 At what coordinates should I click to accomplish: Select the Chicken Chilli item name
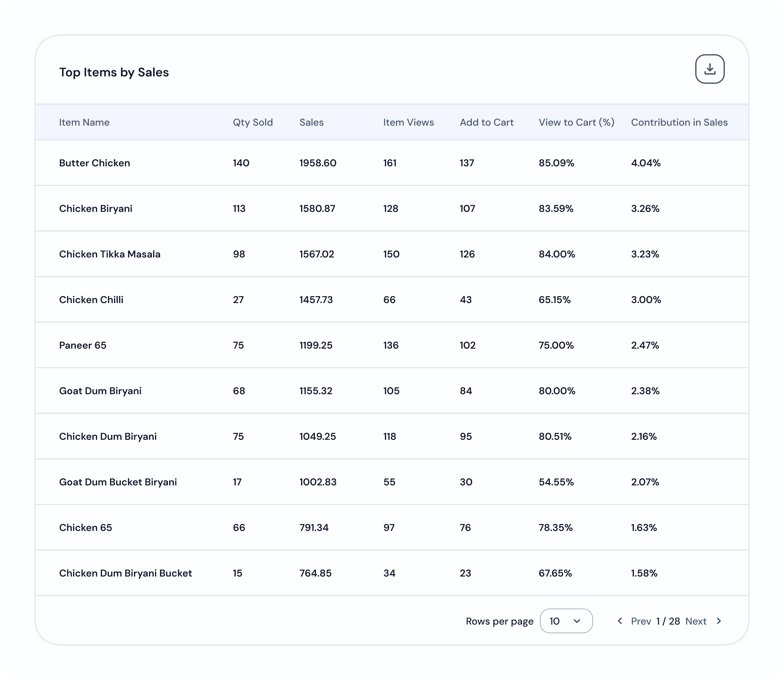pyautogui.click(x=91, y=299)
